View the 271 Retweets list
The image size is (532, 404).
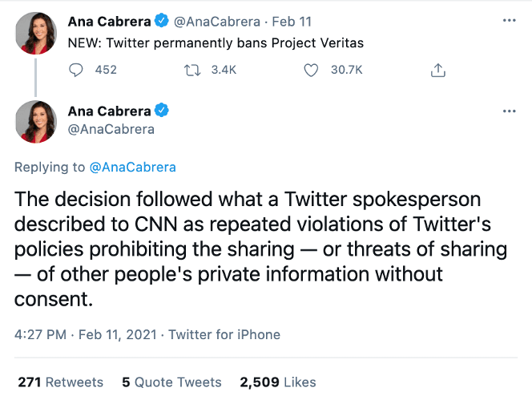(x=61, y=382)
